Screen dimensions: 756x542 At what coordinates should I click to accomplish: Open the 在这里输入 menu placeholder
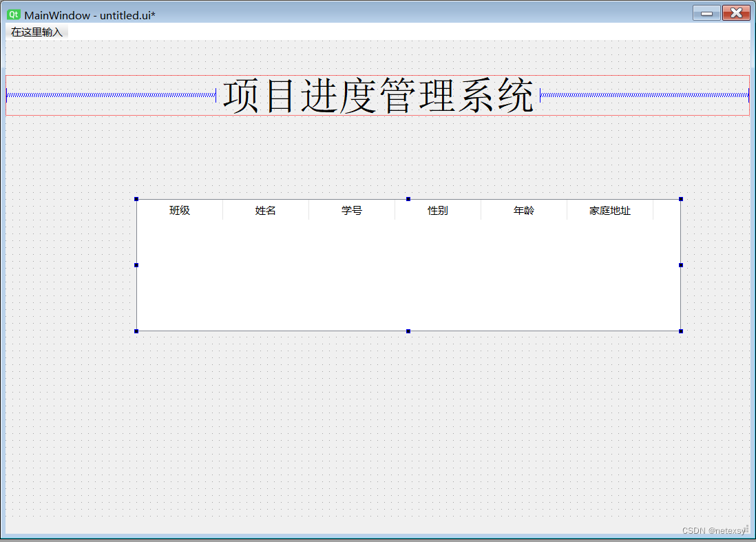tap(36, 31)
